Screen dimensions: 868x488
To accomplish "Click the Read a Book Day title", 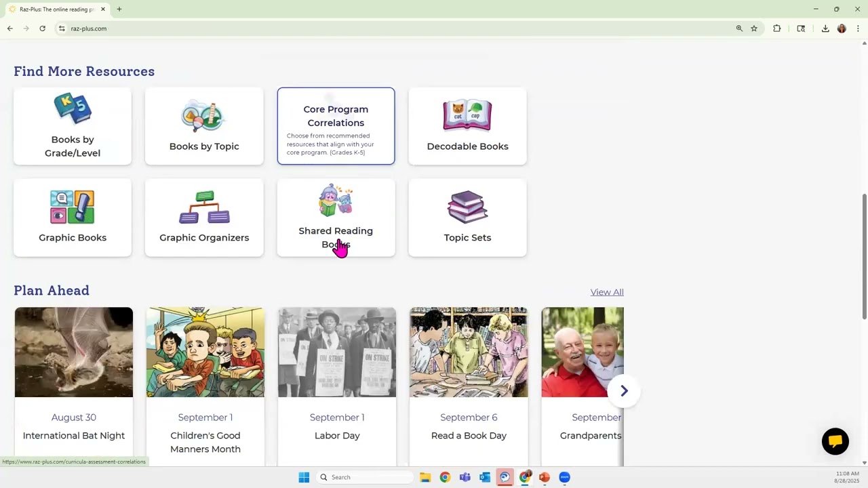I will 469,436.
